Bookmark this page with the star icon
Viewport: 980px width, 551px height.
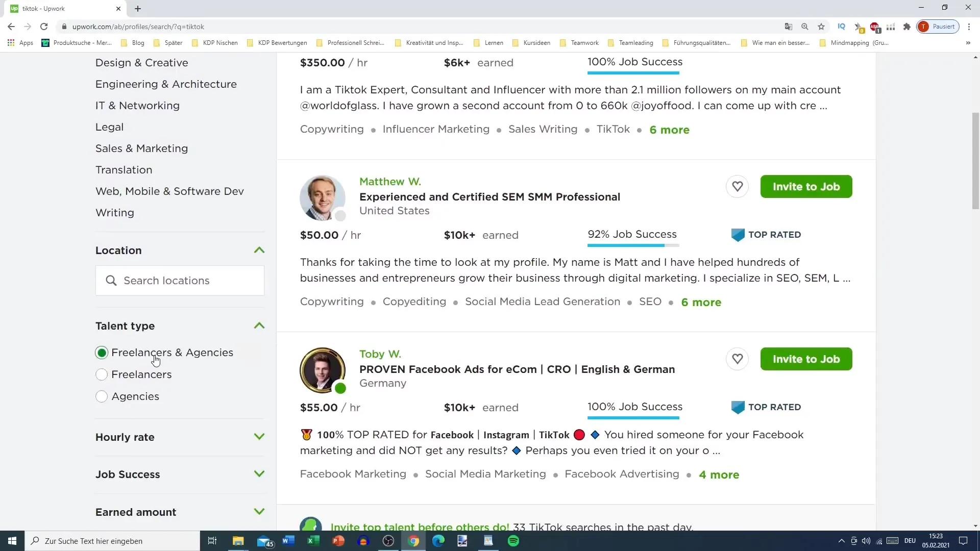(821, 27)
